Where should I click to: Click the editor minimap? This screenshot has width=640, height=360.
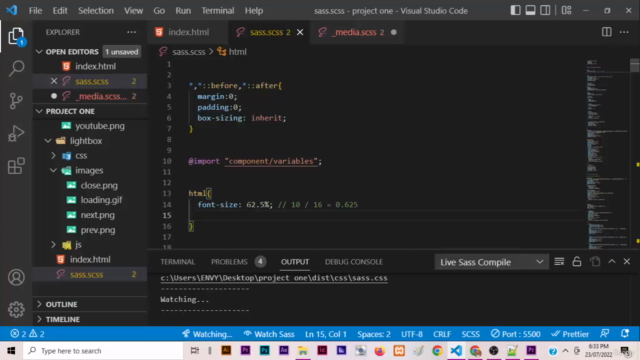click(x=607, y=153)
